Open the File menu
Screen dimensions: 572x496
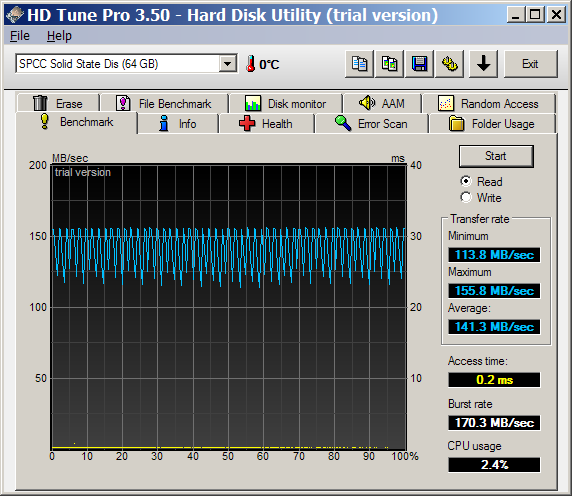20,36
